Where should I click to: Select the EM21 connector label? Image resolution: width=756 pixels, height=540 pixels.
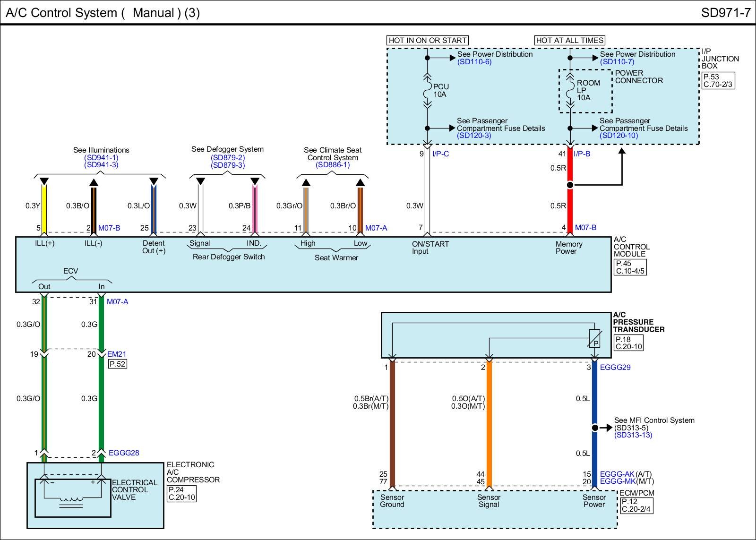click(x=117, y=354)
